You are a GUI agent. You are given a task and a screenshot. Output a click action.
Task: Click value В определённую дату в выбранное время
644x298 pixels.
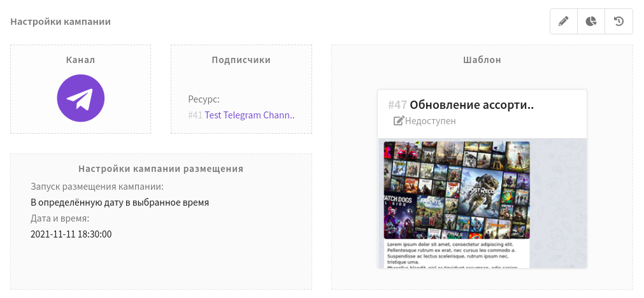pos(120,202)
